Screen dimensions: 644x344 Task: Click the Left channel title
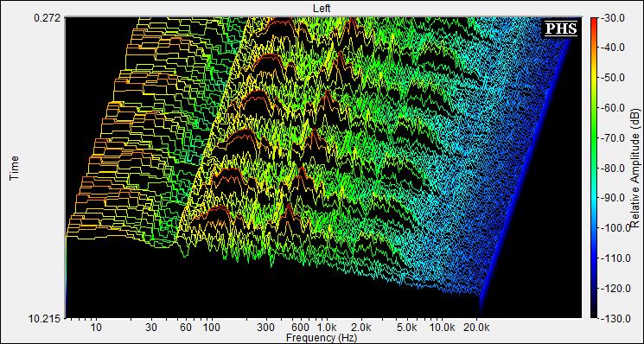[x=322, y=8]
